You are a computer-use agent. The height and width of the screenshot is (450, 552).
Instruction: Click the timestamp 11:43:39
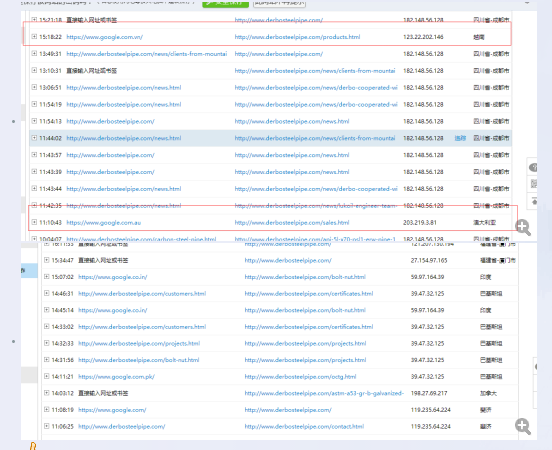click(50, 172)
